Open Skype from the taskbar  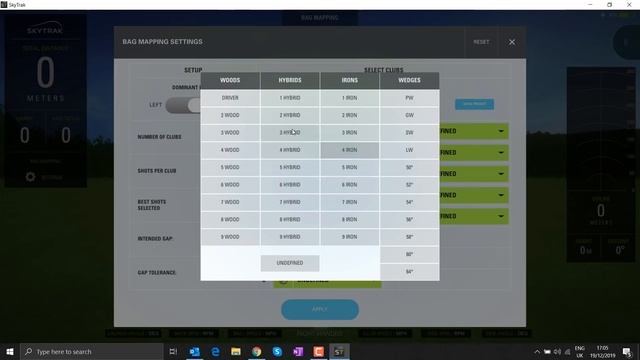point(277,351)
